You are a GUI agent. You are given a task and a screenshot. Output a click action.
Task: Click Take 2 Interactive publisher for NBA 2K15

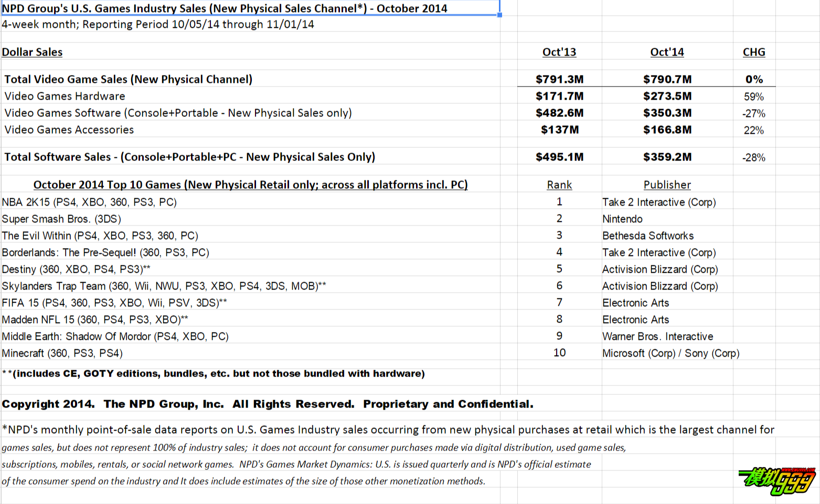pos(659,202)
